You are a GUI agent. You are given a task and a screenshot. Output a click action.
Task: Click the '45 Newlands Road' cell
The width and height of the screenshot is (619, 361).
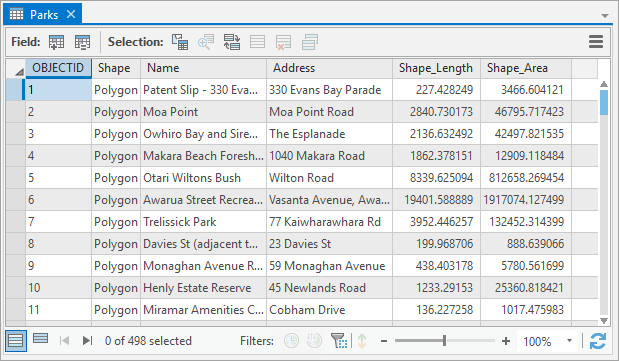click(x=329, y=288)
